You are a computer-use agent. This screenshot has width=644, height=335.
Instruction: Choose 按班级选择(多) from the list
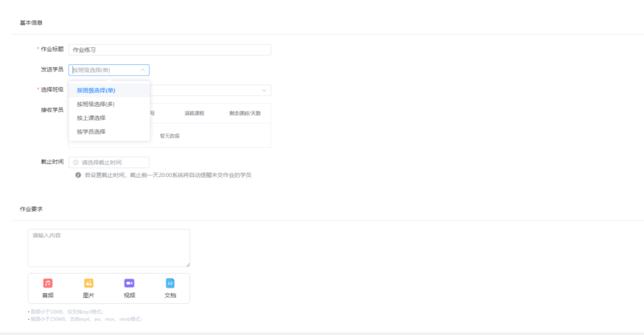click(x=96, y=104)
